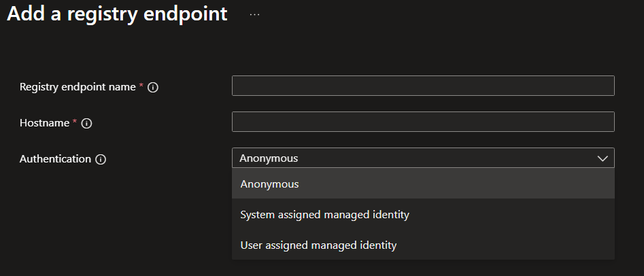The width and height of the screenshot is (644, 276).
Task: Click the red asterisk after Registry endpoint name
Action: [141, 86]
